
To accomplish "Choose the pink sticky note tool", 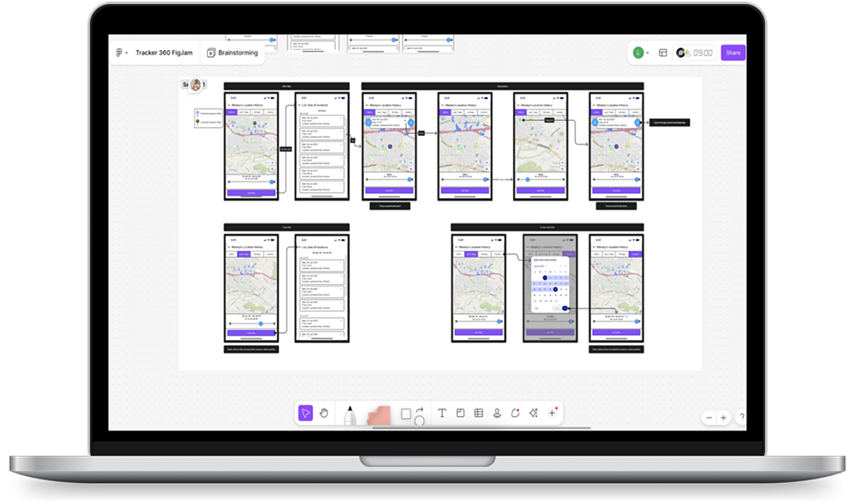I will 379,415.
